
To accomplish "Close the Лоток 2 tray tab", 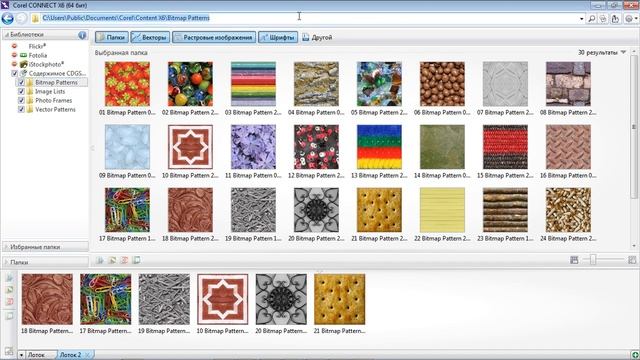I will [x=87, y=355].
